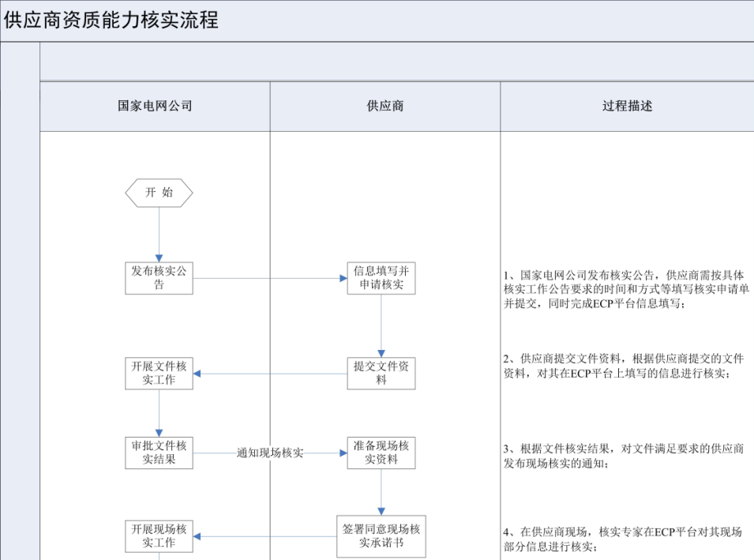The height and width of the screenshot is (560, 754).
Task: Select the 开展现场核实工作 box
Action: click(x=159, y=536)
